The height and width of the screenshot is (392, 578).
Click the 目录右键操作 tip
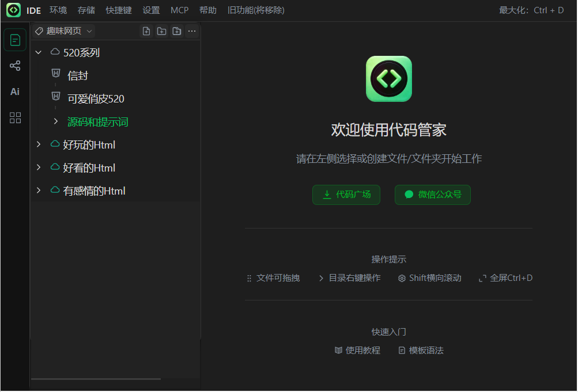[349, 278]
